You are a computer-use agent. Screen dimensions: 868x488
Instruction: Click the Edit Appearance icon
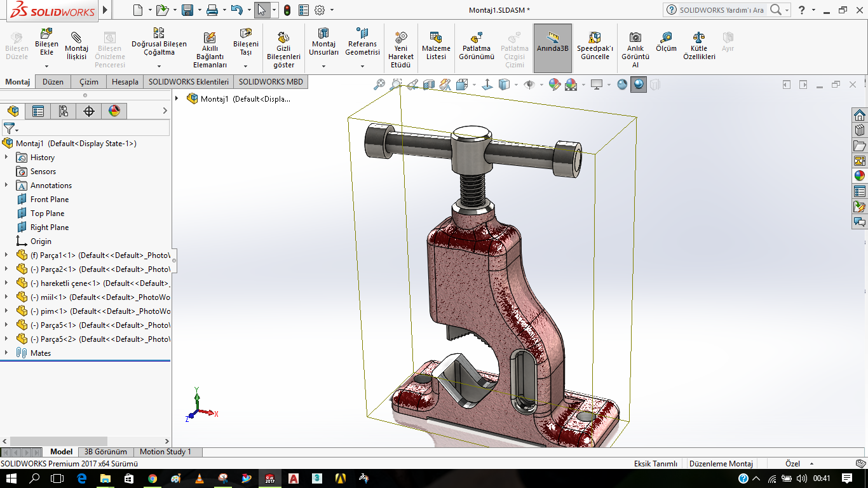(x=555, y=84)
